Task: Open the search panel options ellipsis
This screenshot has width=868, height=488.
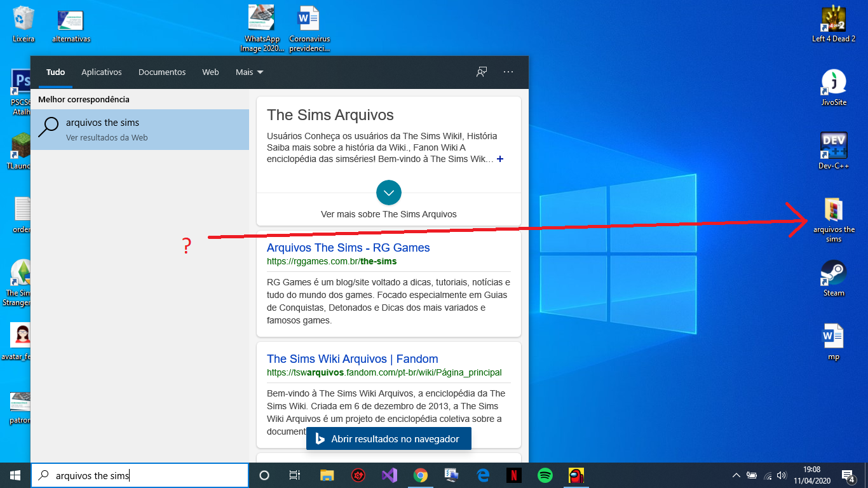Action: [508, 72]
